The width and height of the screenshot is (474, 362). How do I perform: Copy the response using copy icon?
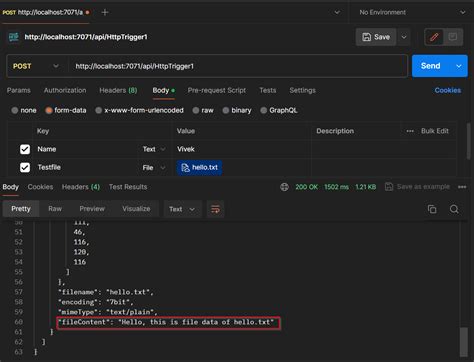point(432,209)
